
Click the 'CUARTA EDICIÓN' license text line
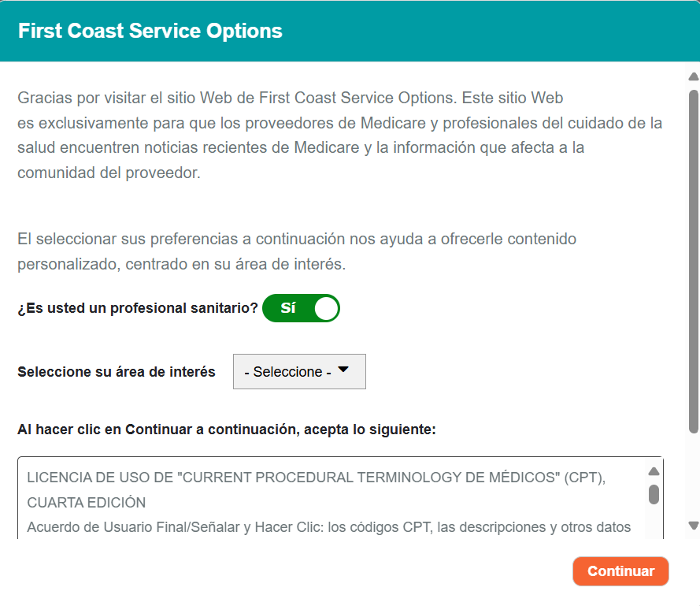[87, 502]
